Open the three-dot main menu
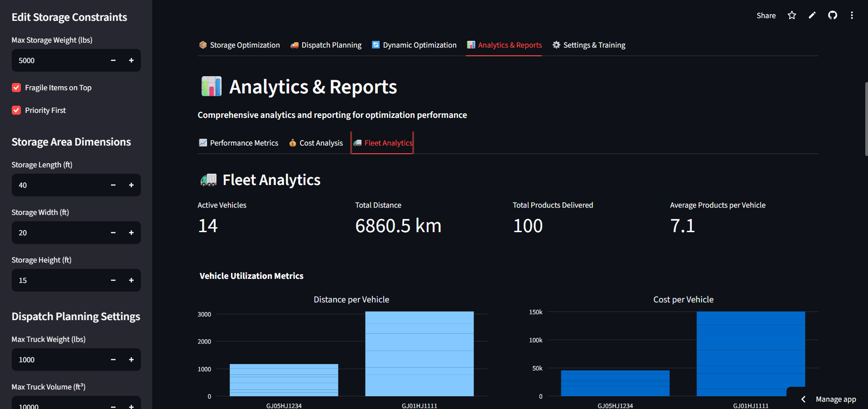Viewport: 868px width, 409px height. 852,15
